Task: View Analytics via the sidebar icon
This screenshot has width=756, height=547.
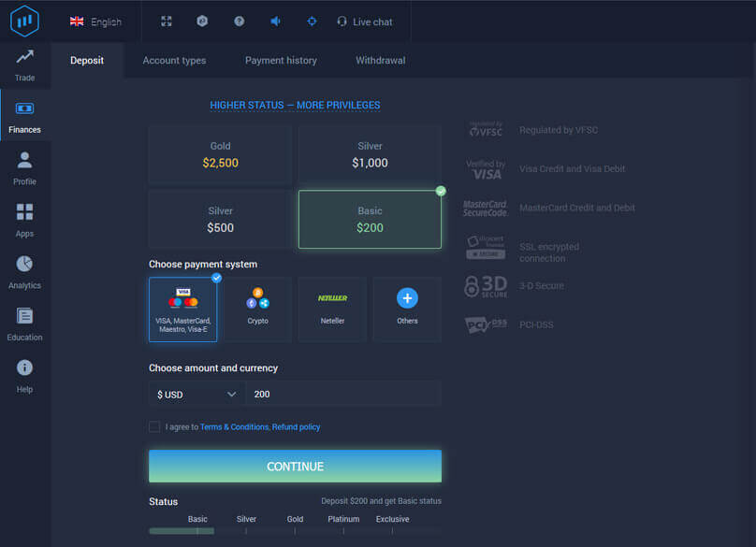Action: click(24, 271)
